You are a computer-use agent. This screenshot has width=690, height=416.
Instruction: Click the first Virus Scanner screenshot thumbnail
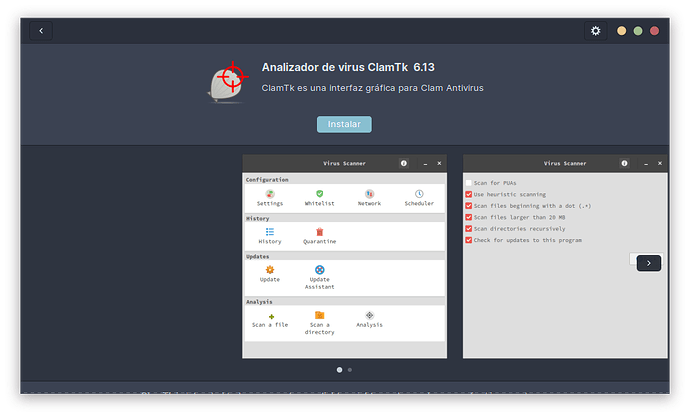click(345, 256)
